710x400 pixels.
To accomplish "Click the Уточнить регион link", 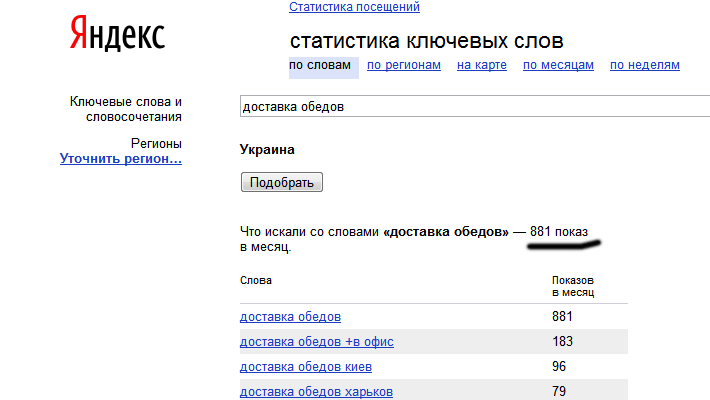I will (120, 159).
